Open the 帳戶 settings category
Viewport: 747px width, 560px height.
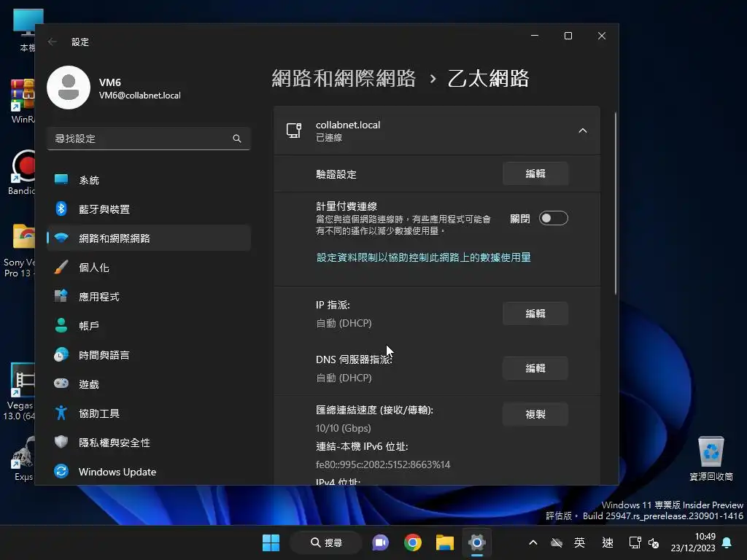(x=149, y=326)
